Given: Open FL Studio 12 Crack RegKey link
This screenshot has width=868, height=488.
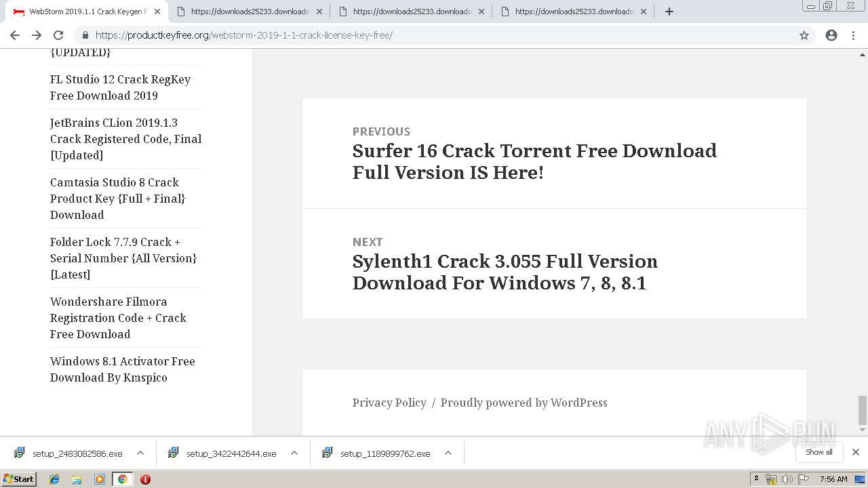Looking at the screenshot, I should [120, 87].
